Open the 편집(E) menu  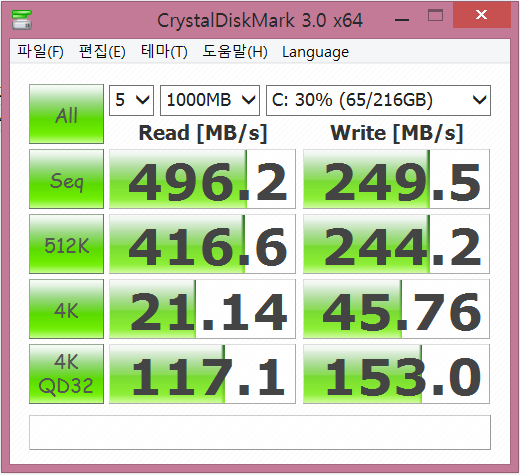(102, 52)
